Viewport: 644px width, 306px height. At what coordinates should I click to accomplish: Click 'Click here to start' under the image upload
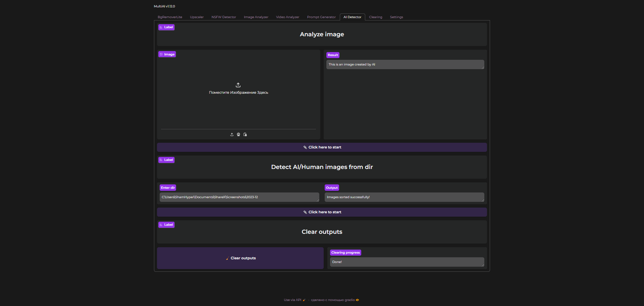pos(322,147)
